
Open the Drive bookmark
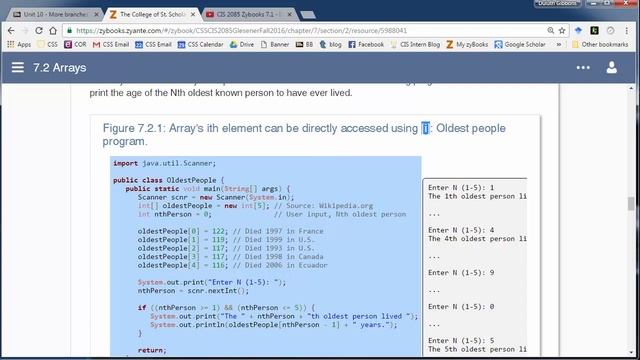(x=242, y=44)
